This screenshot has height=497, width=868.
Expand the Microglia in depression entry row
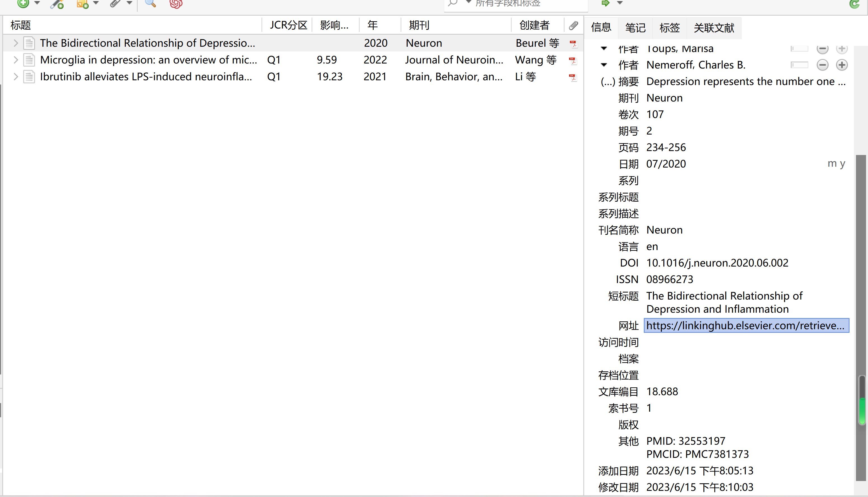[x=15, y=60]
